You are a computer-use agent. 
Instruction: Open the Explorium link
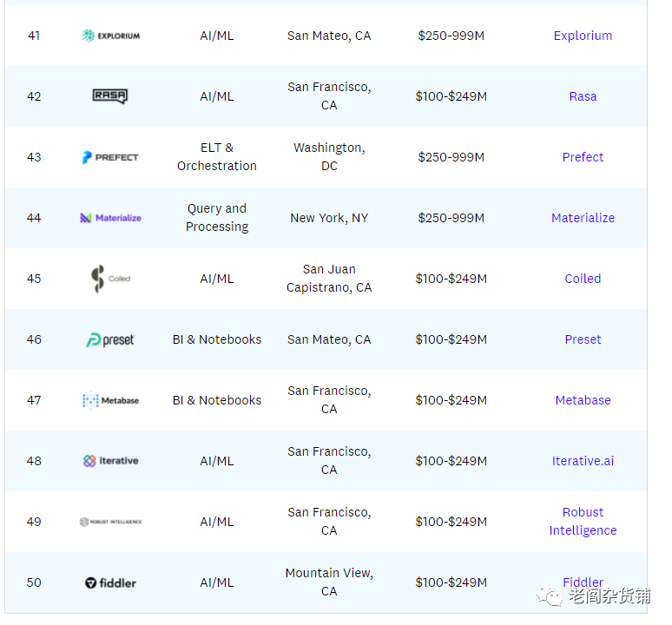(583, 36)
